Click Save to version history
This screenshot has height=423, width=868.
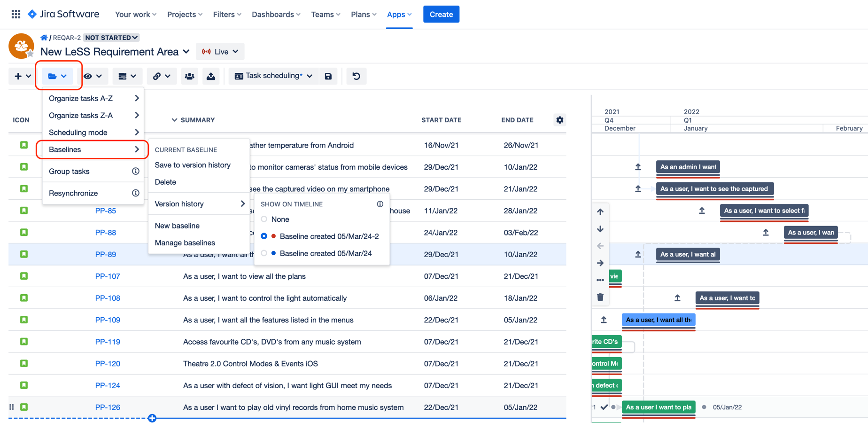[x=193, y=165]
